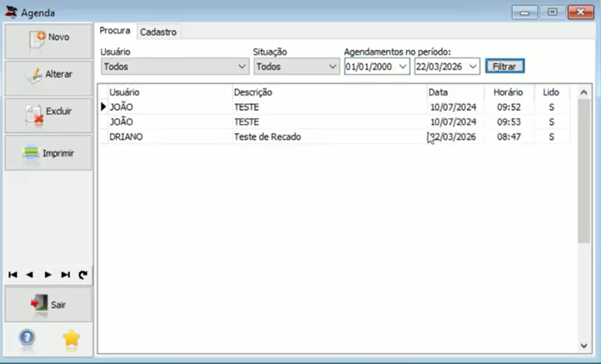Screen dimensions: 601x364
Task: Open the Situação dropdown
Action: point(296,67)
